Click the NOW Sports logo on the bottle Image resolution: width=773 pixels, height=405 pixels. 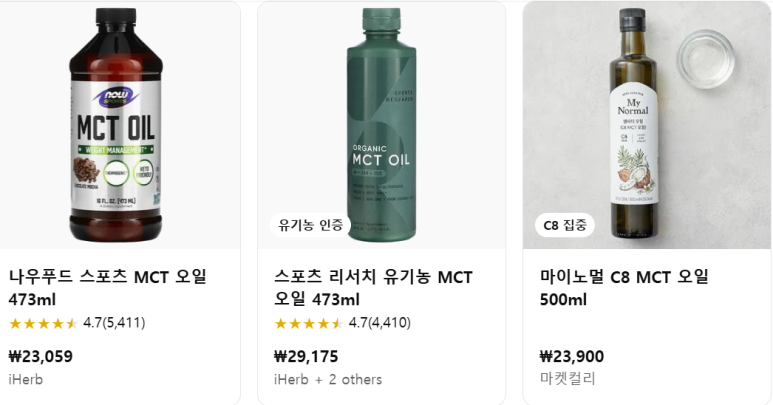tap(116, 96)
